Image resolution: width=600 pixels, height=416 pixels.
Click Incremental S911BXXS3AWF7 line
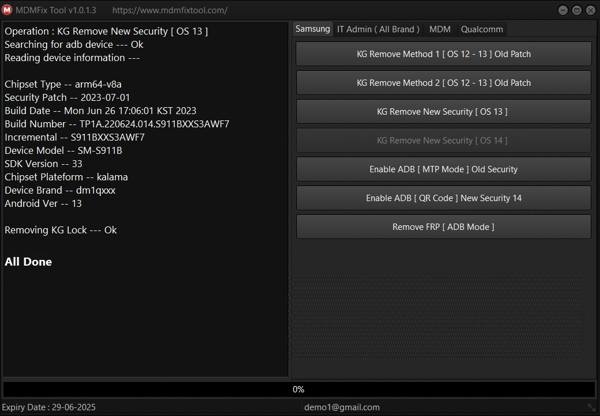pos(75,137)
